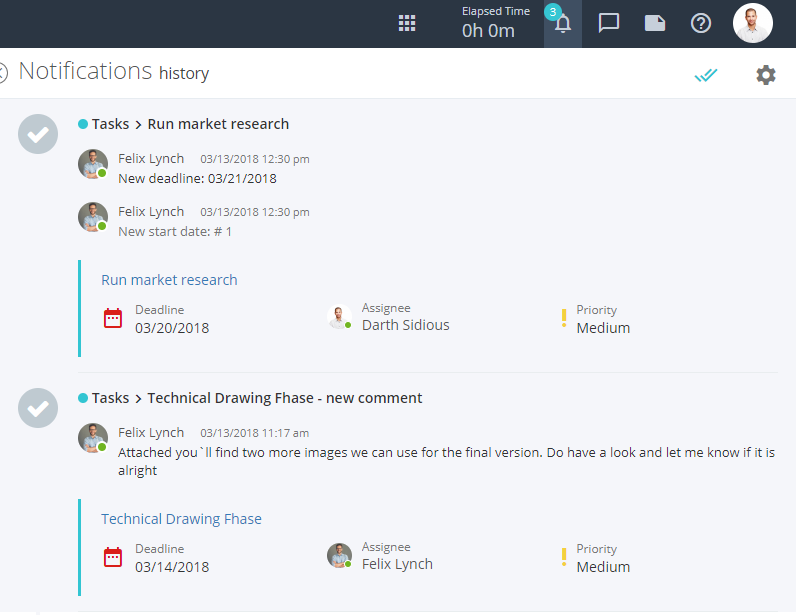This screenshot has width=796, height=615.
Task: Open the help question mark icon
Action: [701, 23]
